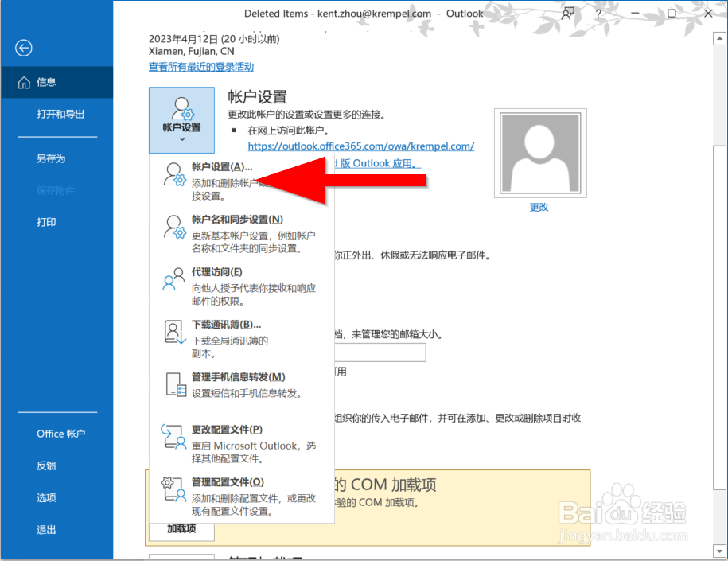Viewport: 728px width, 561px height.
Task: Click the vertical scrollbar thumb
Action: pos(719,318)
